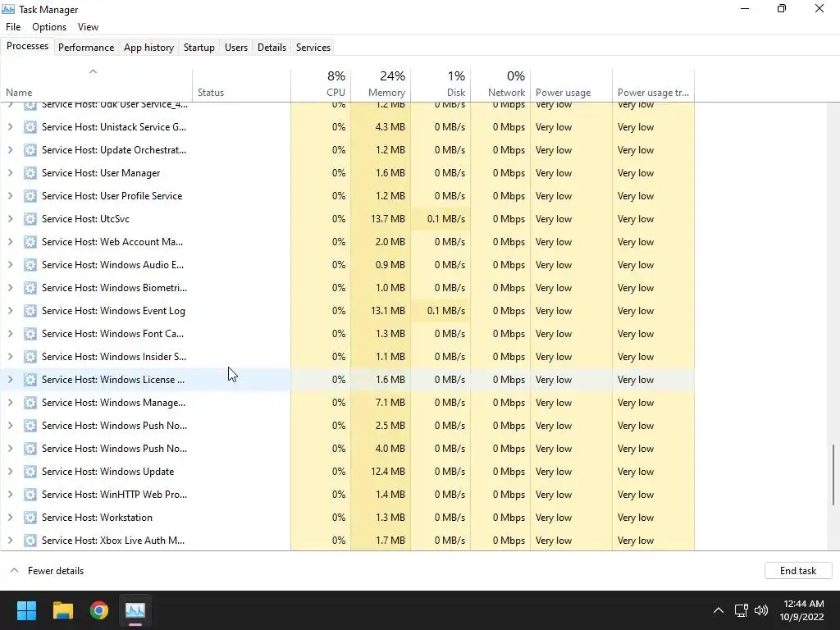Click gear icon beside Xbox Live Auth Manager
Viewport: 840px width, 630px height.
(x=30, y=541)
